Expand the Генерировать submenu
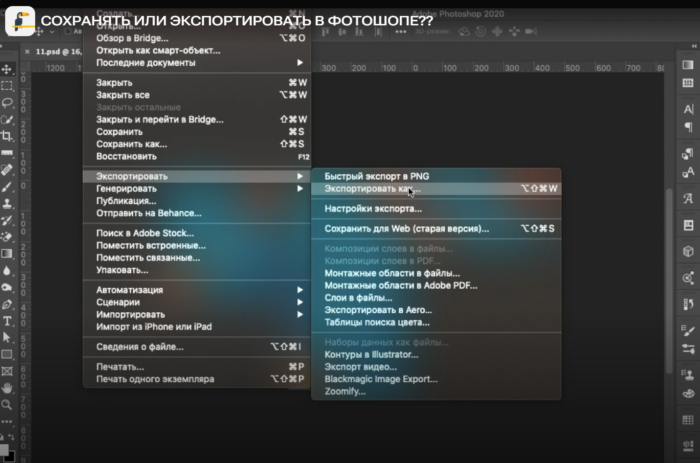 [x=196, y=188]
